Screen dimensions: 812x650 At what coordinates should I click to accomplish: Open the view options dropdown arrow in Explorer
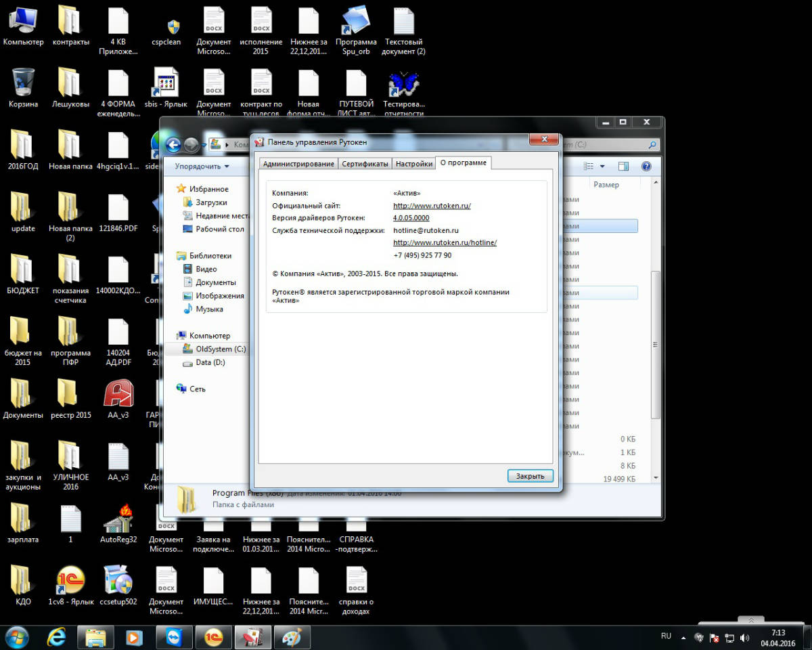click(602, 167)
